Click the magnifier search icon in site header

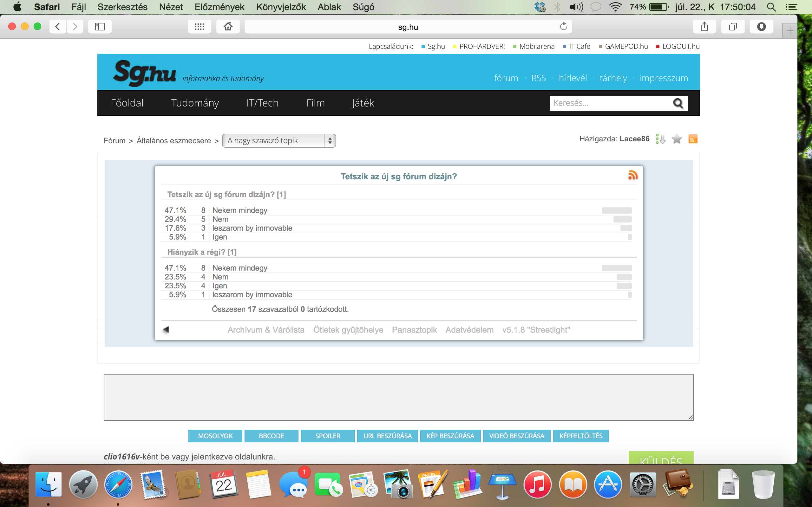click(678, 103)
